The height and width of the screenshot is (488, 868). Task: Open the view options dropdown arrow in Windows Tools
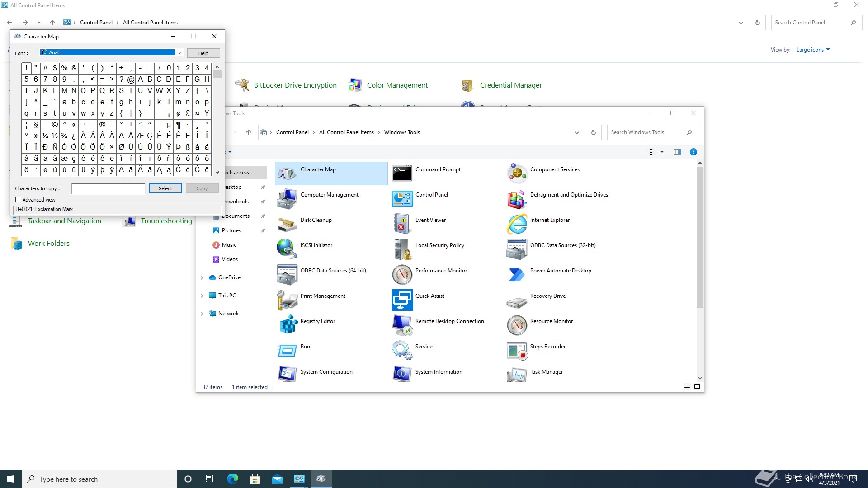click(x=662, y=152)
